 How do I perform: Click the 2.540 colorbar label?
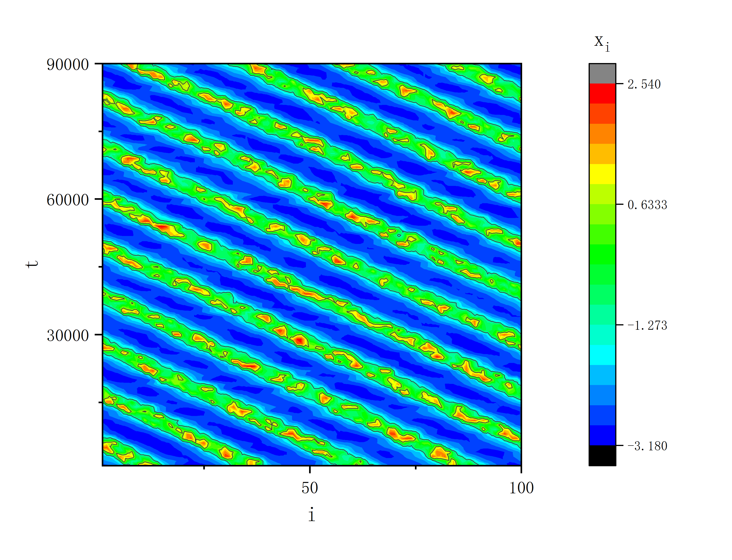(x=644, y=84)
